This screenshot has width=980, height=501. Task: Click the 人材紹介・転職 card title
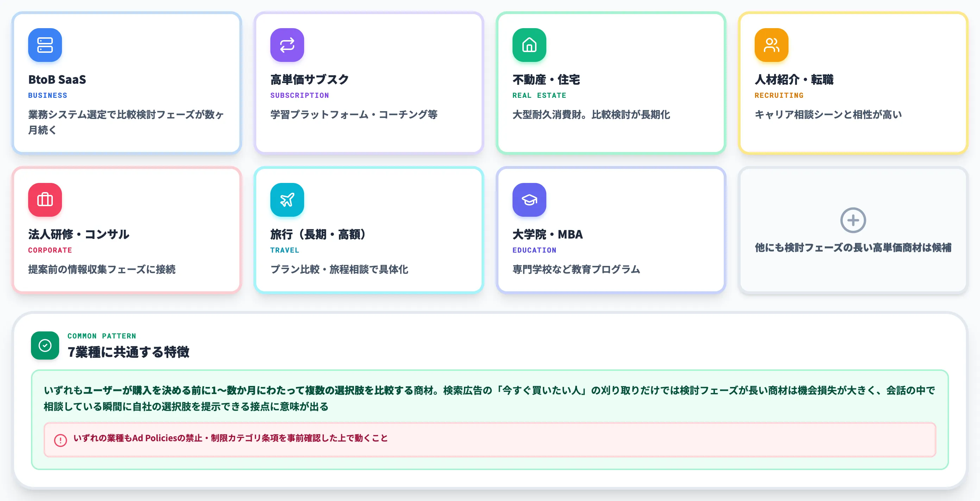pos(794,80)
